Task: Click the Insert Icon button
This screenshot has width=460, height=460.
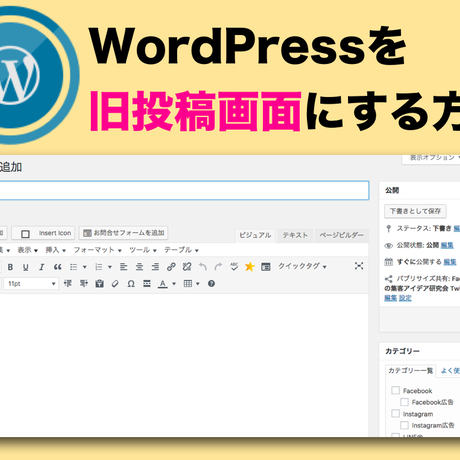Action: point(43,233)
